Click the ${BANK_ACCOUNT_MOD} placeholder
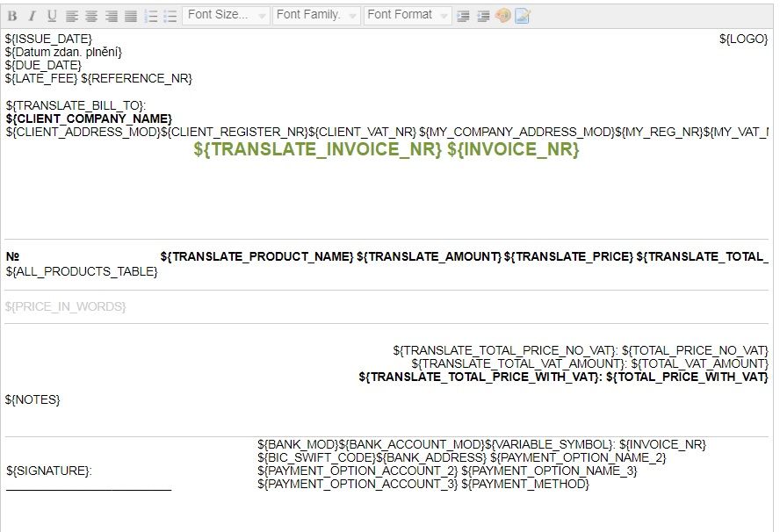 click(412, 444)
